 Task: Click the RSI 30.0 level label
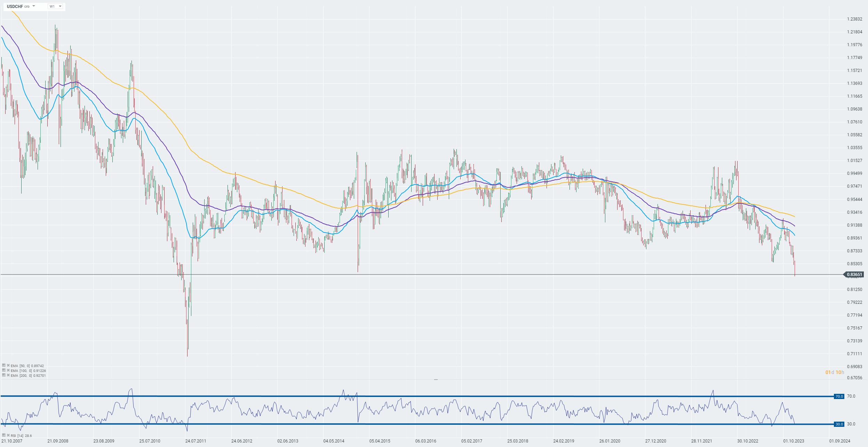pos(839,424)
